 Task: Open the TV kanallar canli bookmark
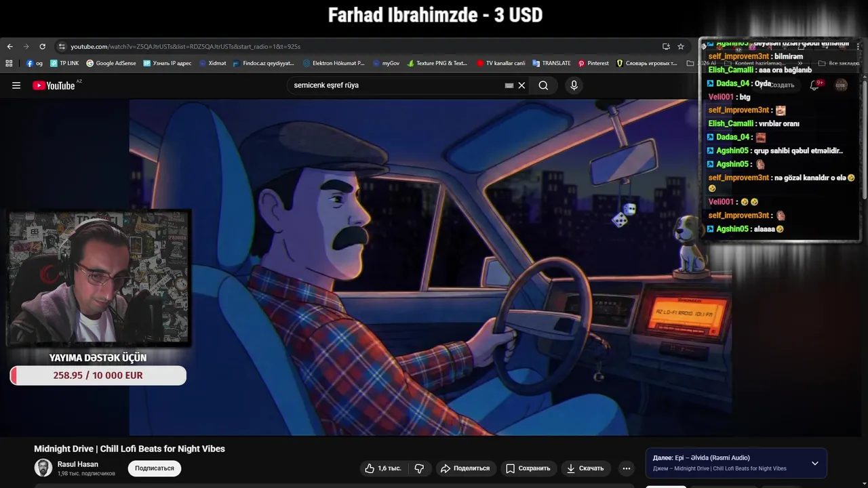click(501, 63)
